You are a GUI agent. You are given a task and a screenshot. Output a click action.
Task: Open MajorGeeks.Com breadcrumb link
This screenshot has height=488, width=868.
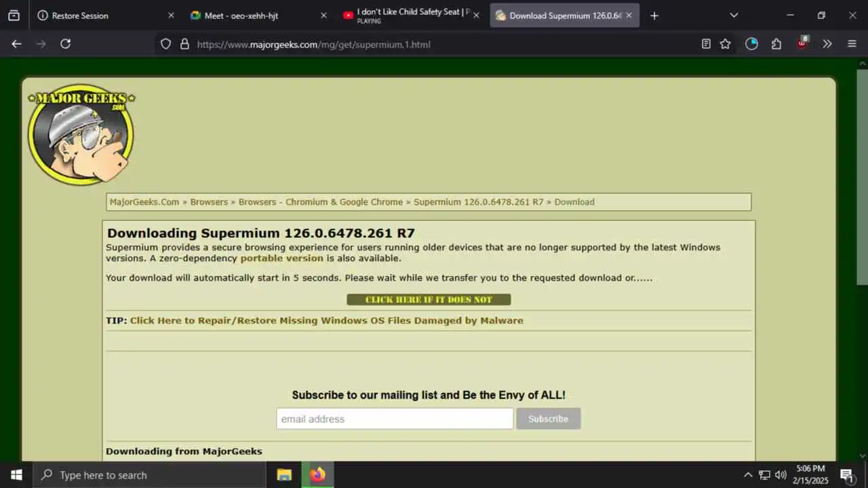[144, 202]
